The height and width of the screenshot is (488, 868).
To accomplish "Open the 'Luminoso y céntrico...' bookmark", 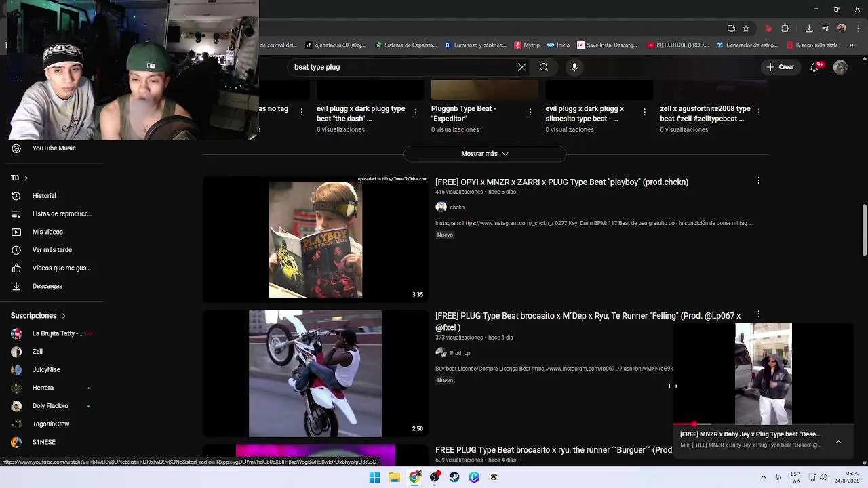I will (x=475, y=45).
